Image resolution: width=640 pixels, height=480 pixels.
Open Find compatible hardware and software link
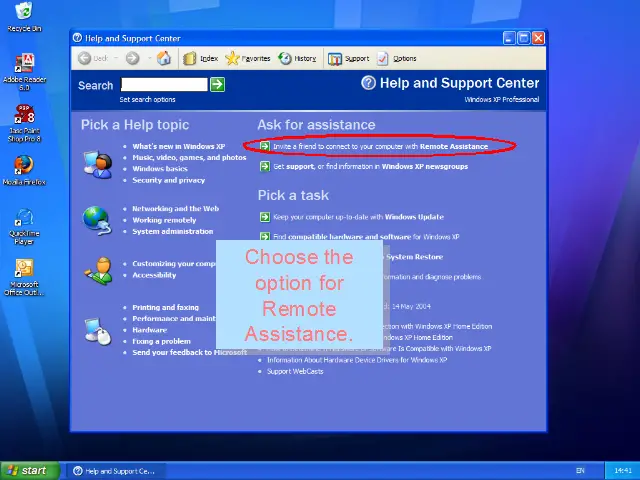[x=366, y=237]
